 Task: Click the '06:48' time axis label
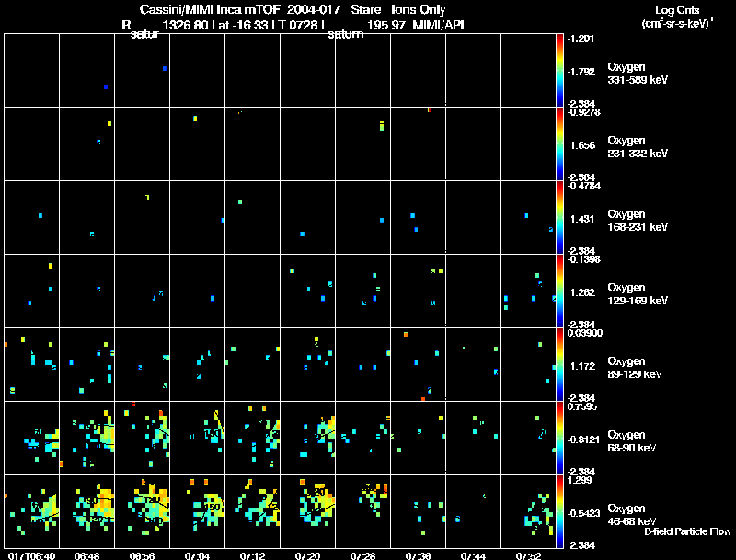[86, 556]
